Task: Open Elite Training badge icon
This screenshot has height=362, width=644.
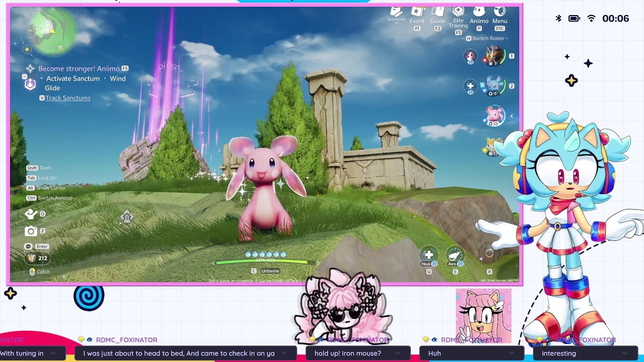Action: click(x=458, y=11)
